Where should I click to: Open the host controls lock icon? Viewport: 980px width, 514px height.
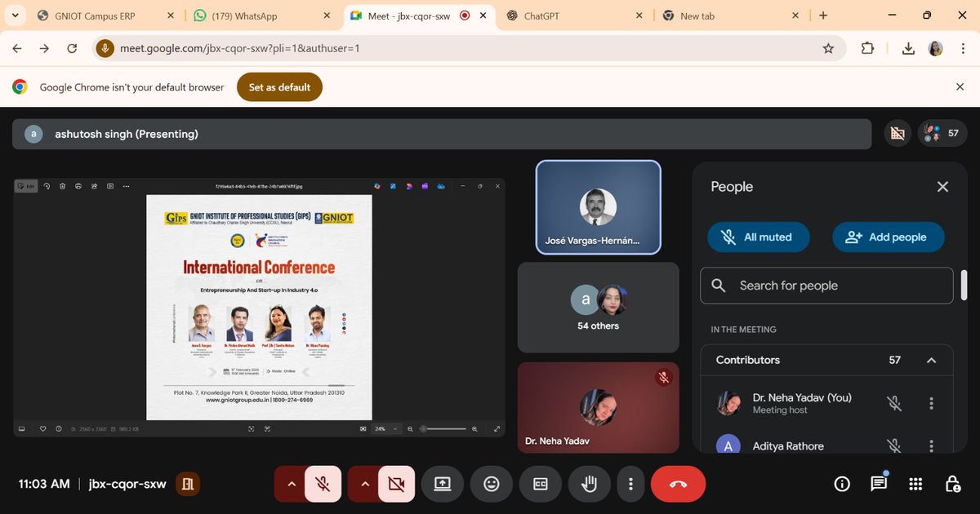952,484
